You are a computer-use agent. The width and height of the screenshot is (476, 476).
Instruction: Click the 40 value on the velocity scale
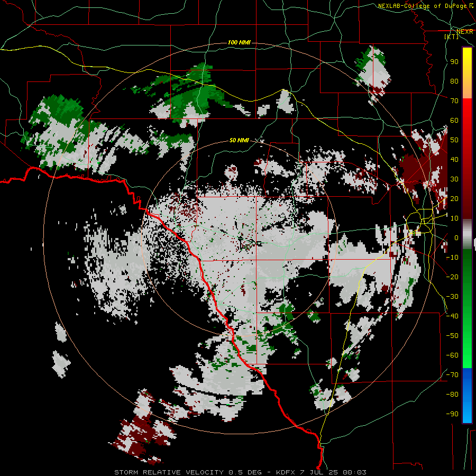454,160
